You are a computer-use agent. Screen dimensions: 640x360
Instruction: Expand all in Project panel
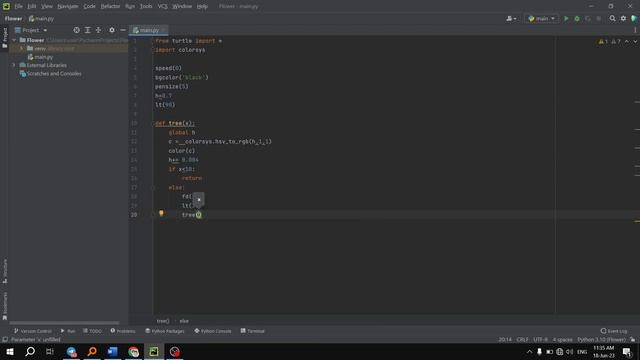(87, 30)
